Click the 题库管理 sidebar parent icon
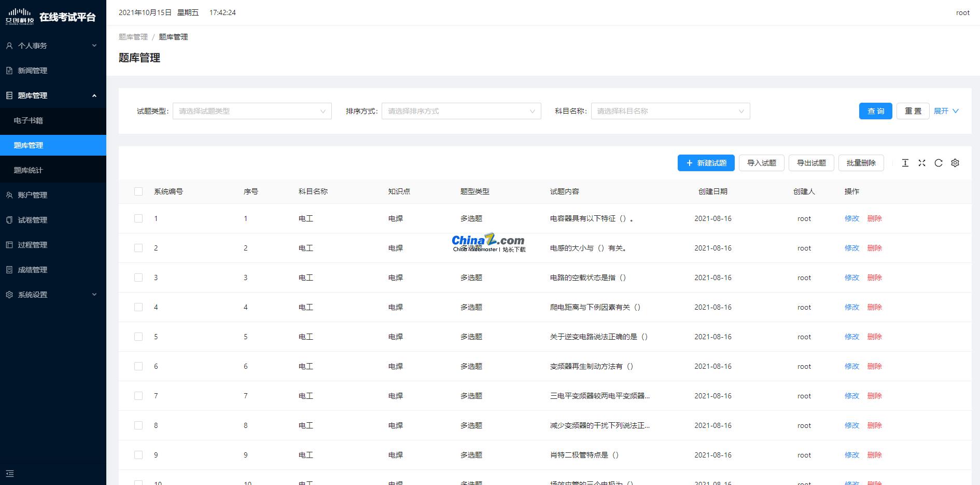980x485 pixels. pos(9,95)
